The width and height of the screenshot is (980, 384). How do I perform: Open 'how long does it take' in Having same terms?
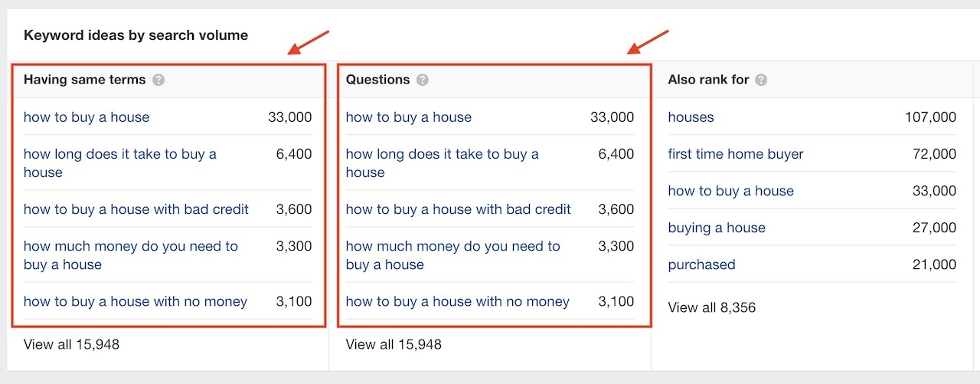click(120, 163)
